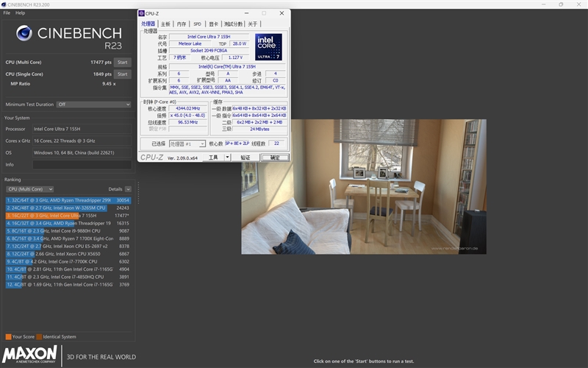Click the OS field Windows 10, 64 Bit
Screen dimensions: 588x368
(x=82, y=153)
